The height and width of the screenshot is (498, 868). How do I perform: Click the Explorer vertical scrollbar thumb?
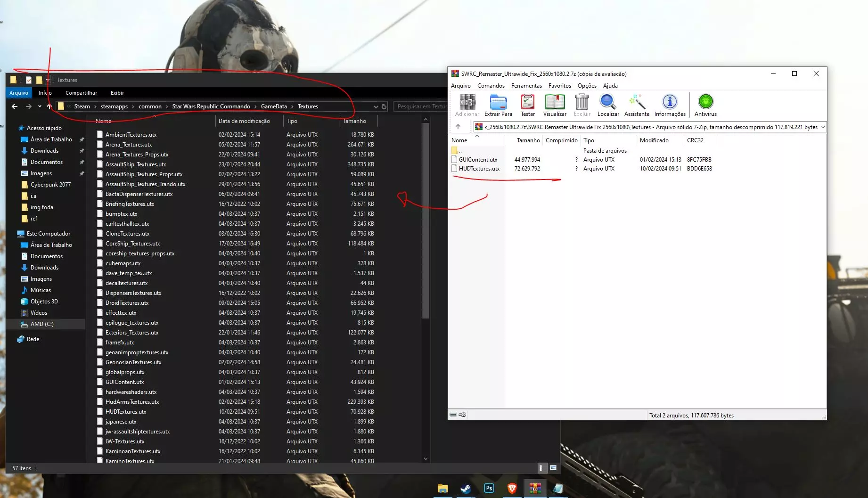click(426, 221)
